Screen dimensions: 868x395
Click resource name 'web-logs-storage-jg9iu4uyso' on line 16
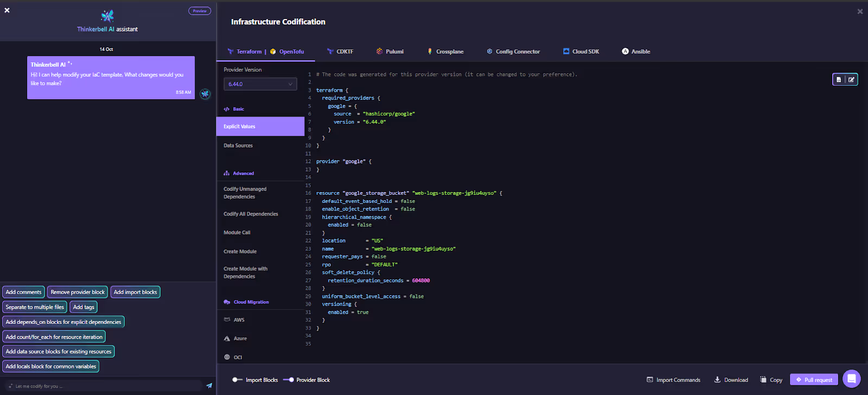454,193
